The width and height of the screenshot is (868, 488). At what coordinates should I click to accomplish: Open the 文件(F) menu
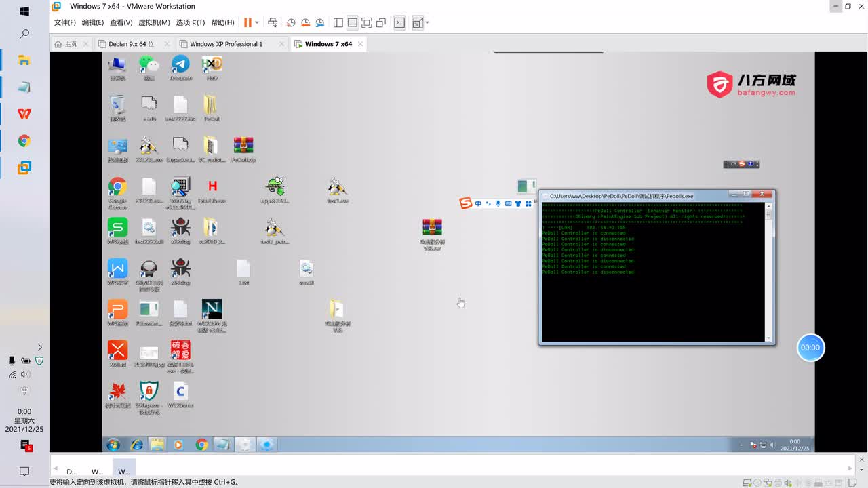[x=65, y=22]
